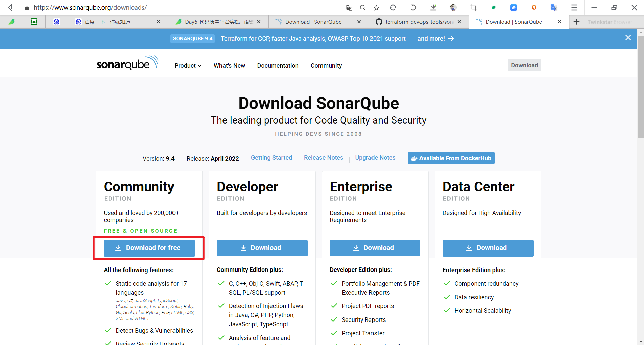644x345 pixels.
Task: Click the 'Project Transfer' feature text
Action: tap(363, 333)
